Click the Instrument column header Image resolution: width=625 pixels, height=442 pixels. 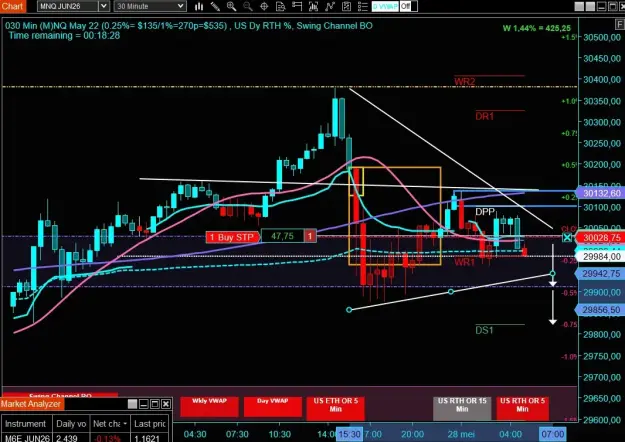click(26, 424)
